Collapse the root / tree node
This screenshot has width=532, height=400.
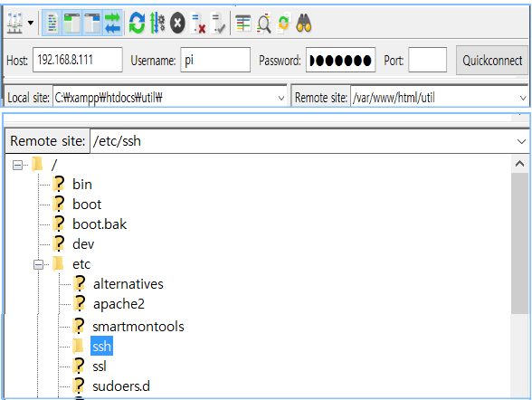[17, 166]
